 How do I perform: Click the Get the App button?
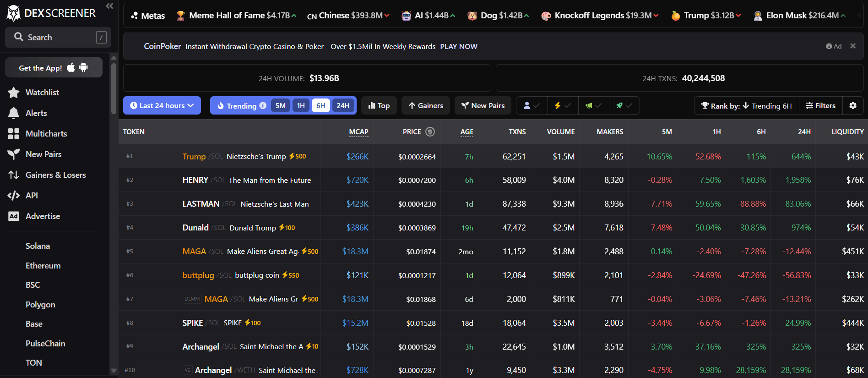point(54,68)
